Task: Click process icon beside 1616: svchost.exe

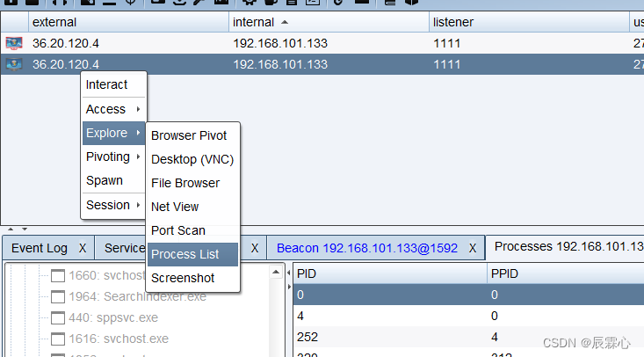Action: (x=58, y=339)
